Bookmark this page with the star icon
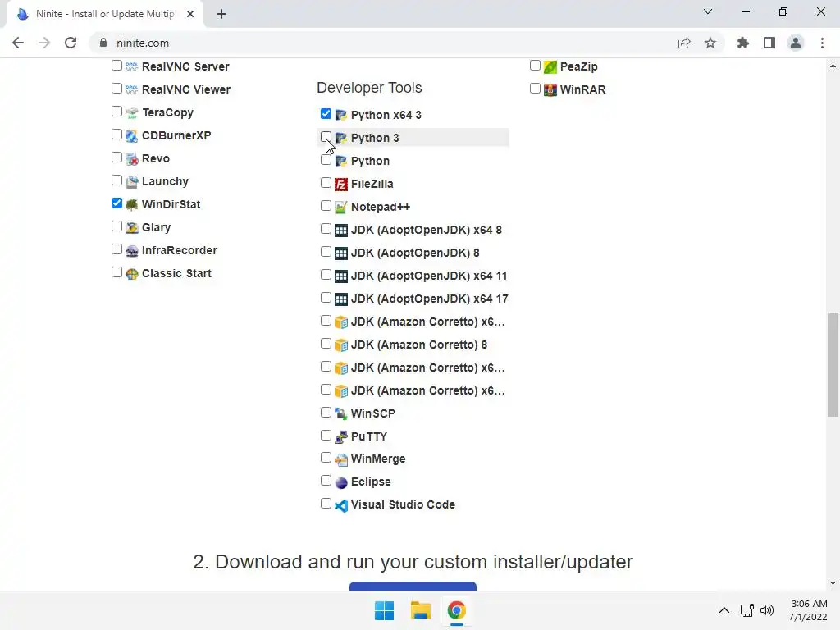 (x=710, y=43)
